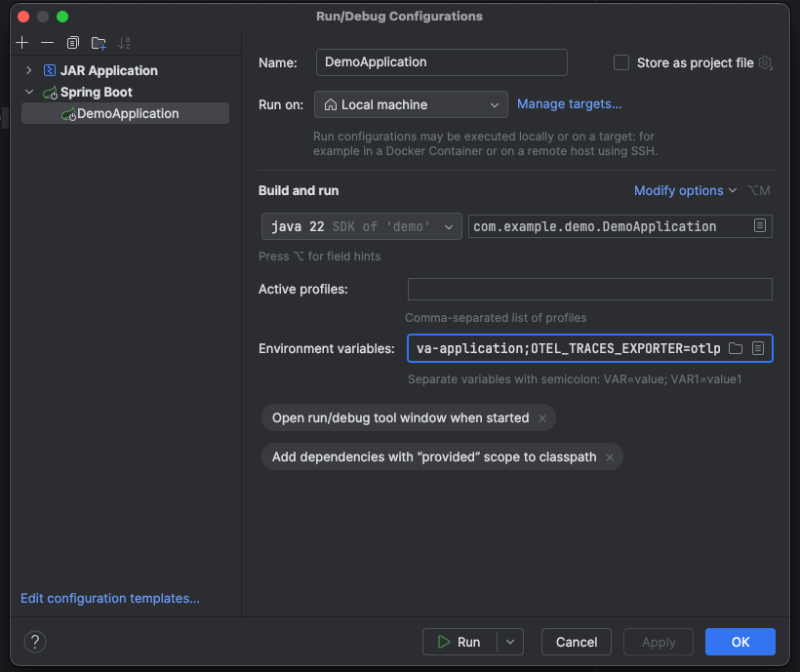Enable Store as project file
The height and width of the screenshot is (672, 800).
coord(621,62)
